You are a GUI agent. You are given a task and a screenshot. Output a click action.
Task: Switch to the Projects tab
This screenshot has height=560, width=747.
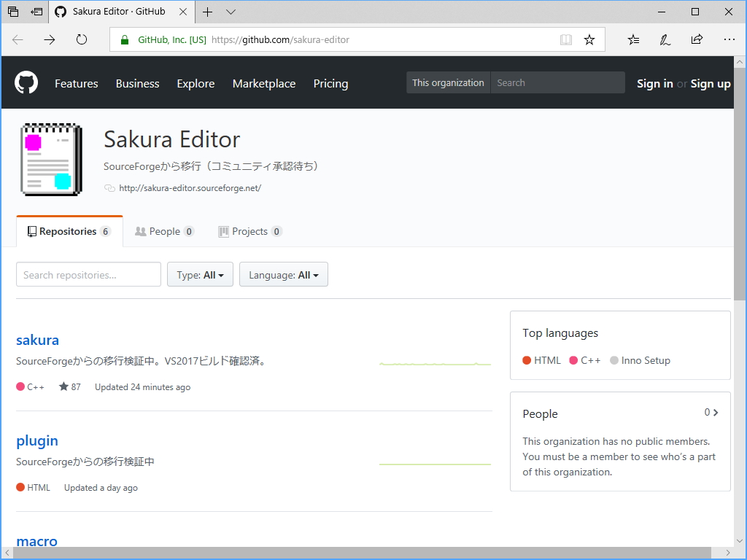[249, 231]
